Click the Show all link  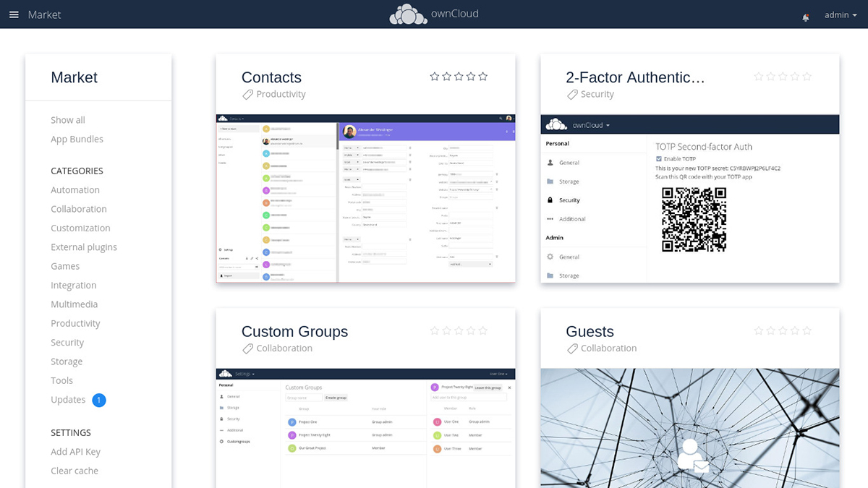tap(67, 119)
